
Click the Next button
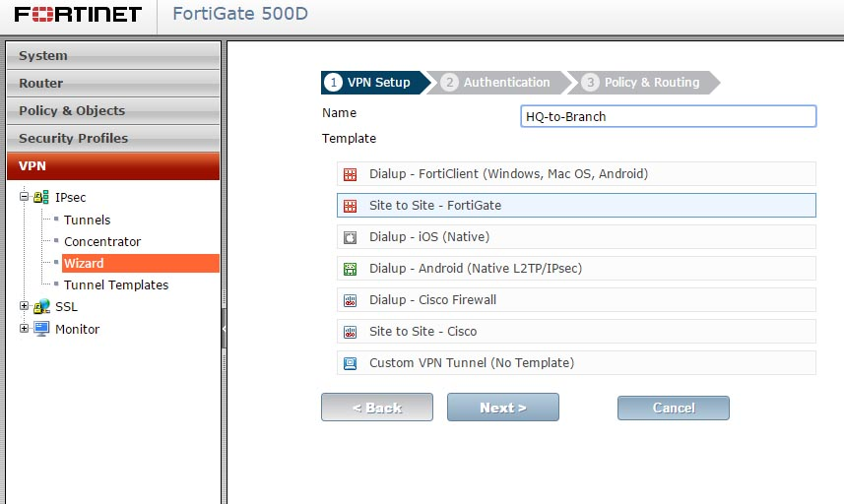502,408
